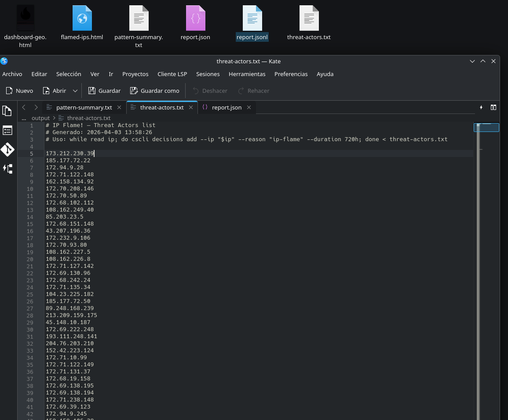The image size is (508, 420).
Task: Click line number 33 in gutter
Action: coord(30,351)
